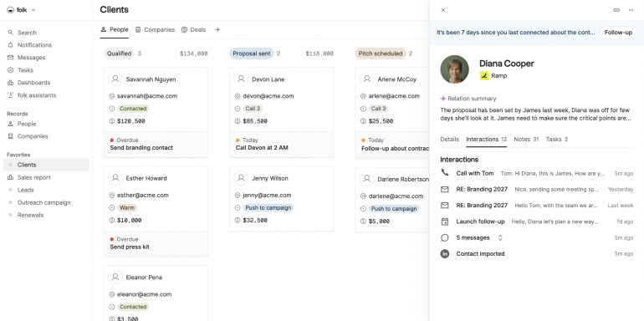
Task: Switch to the People tab
Action: coord(115,29)
